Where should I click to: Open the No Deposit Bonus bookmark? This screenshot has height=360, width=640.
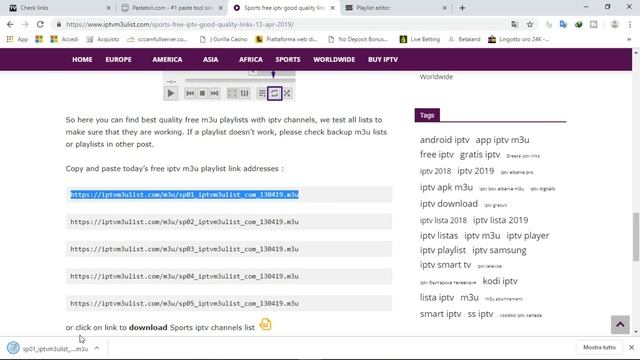[x=358, y=39]
